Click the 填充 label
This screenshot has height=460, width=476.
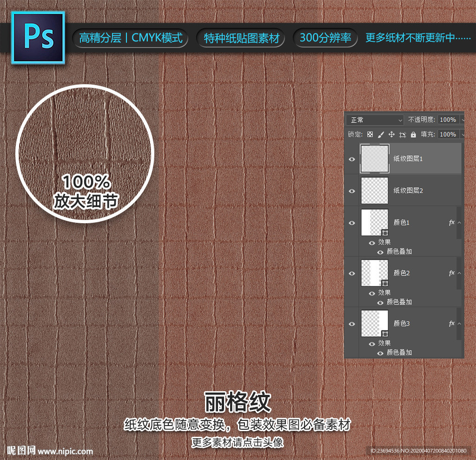coord(428,134)
